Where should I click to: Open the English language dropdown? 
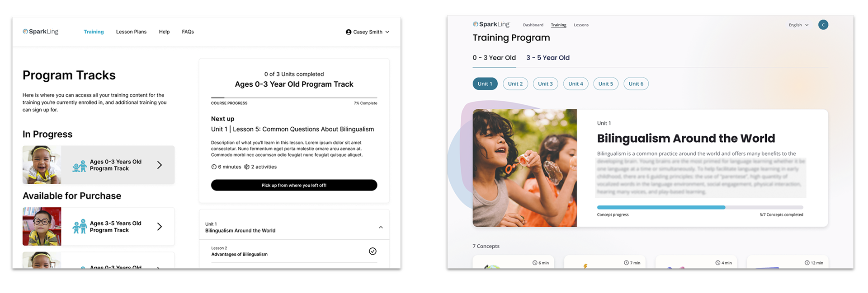[x=798, y=25]
